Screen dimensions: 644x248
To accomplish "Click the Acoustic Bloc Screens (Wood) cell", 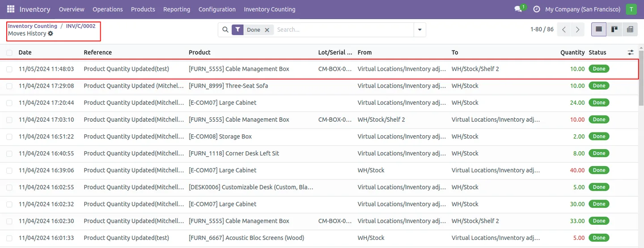I will (x=246, y=238).
